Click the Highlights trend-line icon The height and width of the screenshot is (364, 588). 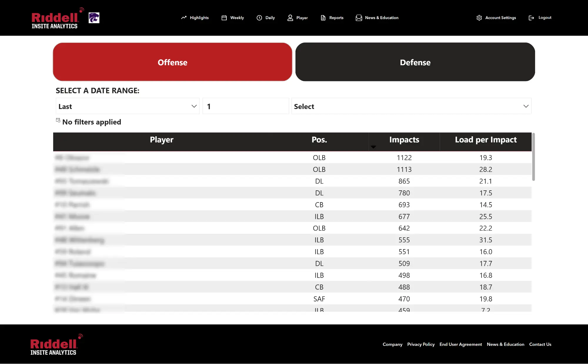point(184,18)
